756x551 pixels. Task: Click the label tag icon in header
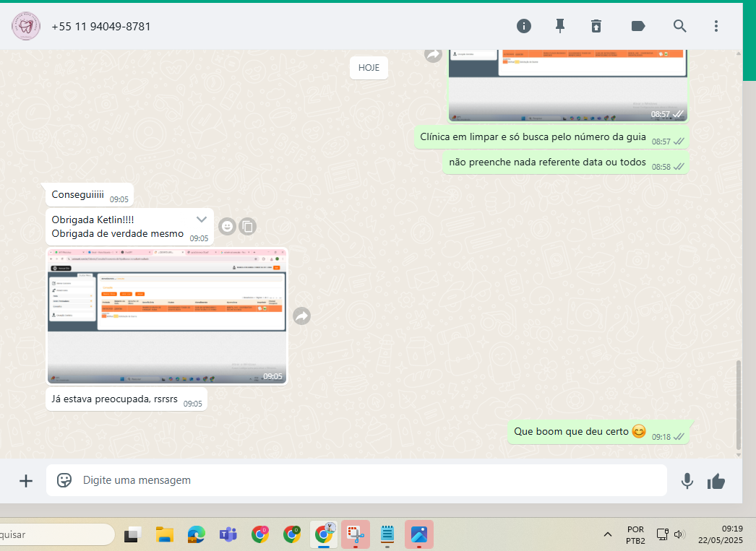pyautogui.click(x=638, y=26)
